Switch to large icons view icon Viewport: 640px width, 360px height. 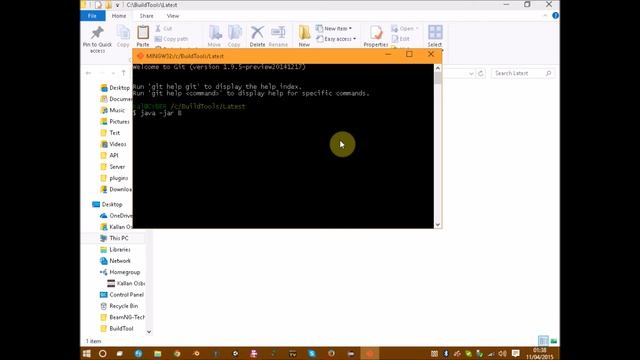[x=553, y=341]
